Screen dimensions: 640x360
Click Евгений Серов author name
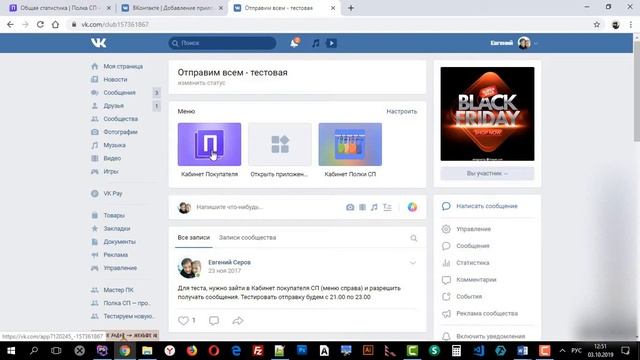tap(229, 262)
